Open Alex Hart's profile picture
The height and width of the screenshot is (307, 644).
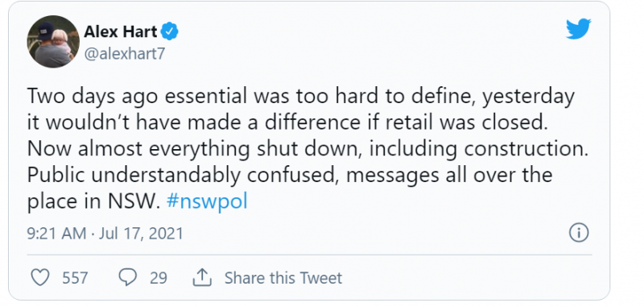tap(53, 42)
